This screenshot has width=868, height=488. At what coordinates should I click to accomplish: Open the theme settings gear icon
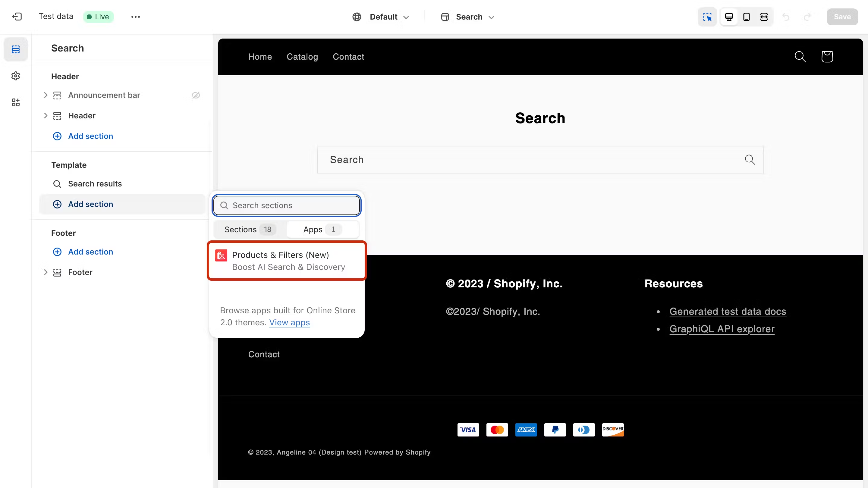coord(15,76)
